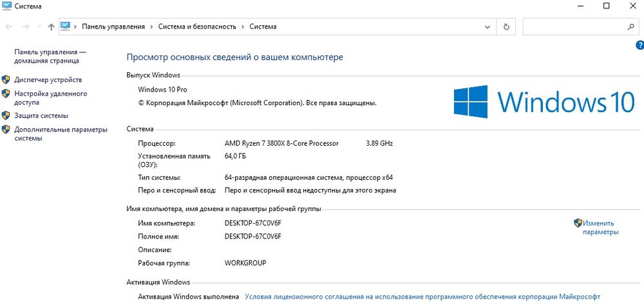Open help with the blue question icon

click(639, 45)
